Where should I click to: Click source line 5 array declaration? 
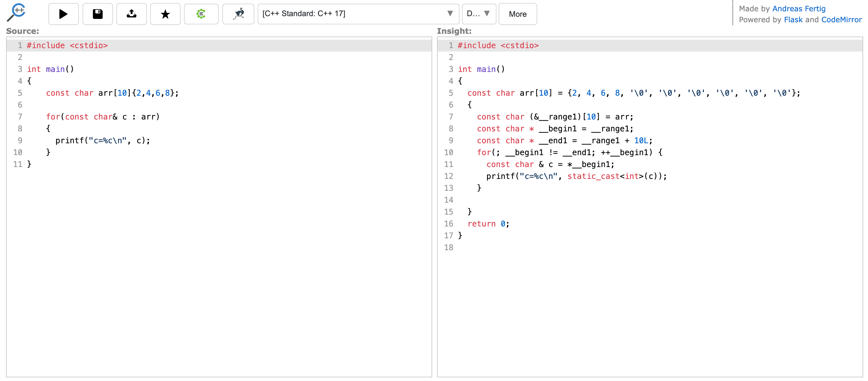[112, 93]
